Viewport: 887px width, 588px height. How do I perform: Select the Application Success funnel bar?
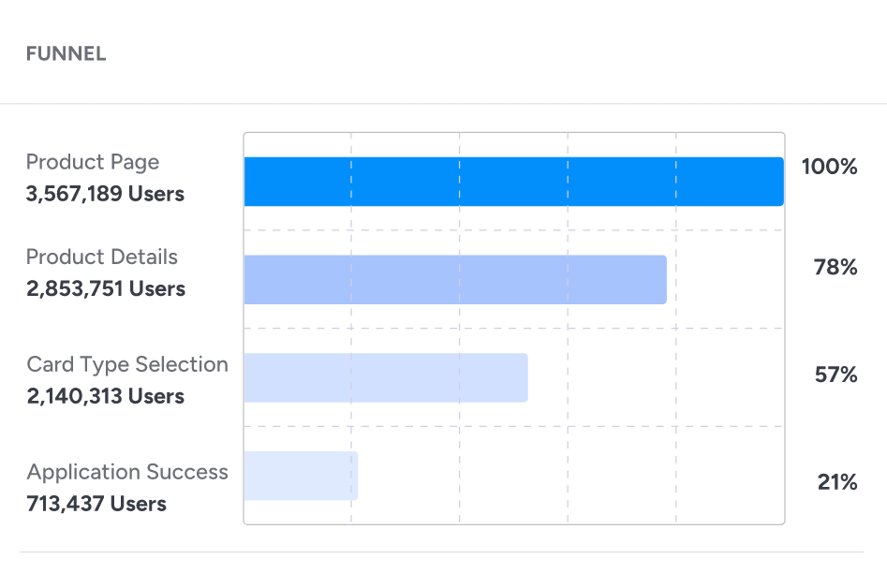point(301,476)
